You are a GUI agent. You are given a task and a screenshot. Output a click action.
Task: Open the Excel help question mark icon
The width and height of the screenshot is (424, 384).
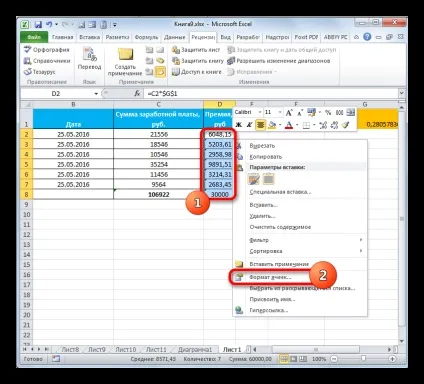(367, 37)
